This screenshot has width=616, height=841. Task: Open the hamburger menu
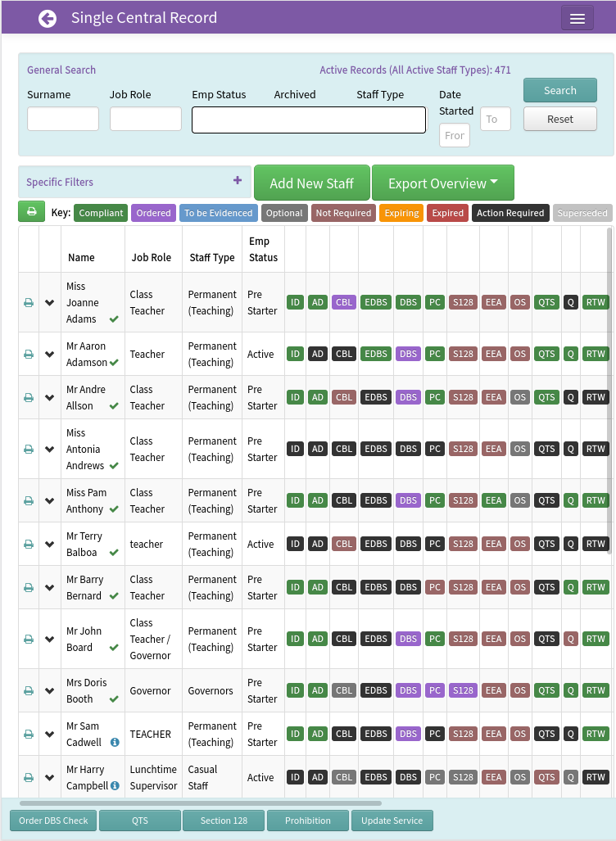tap(577, 18)
